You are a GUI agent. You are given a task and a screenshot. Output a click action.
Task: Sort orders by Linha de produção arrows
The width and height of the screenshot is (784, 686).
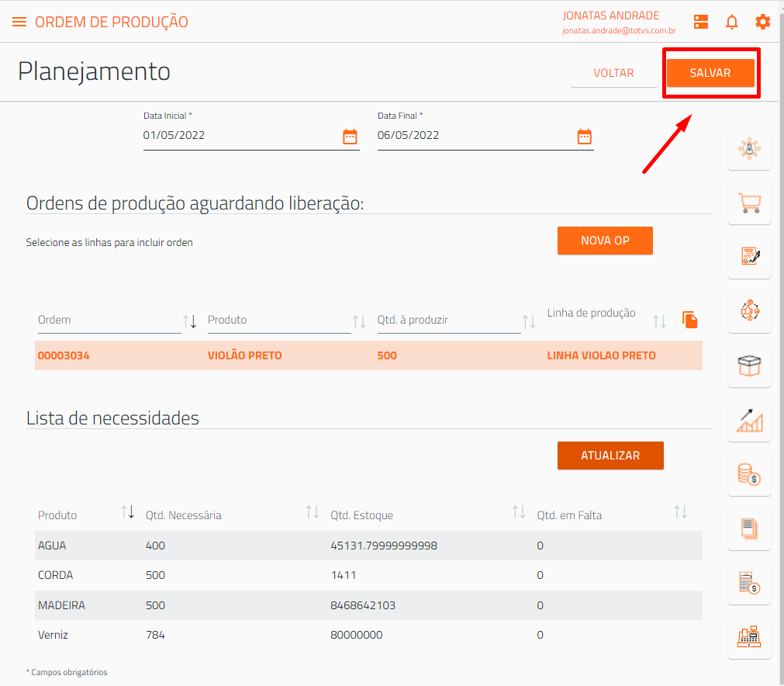(x=659, y=321)
